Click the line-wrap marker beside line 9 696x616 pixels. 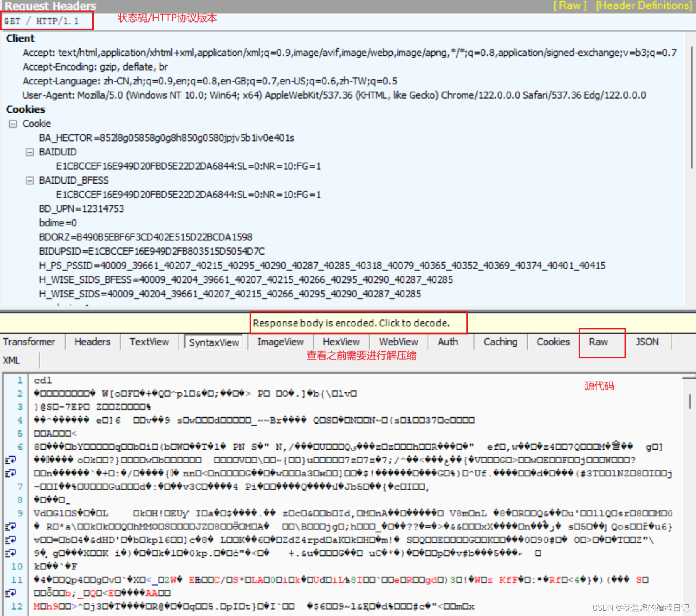click(11, 526)
